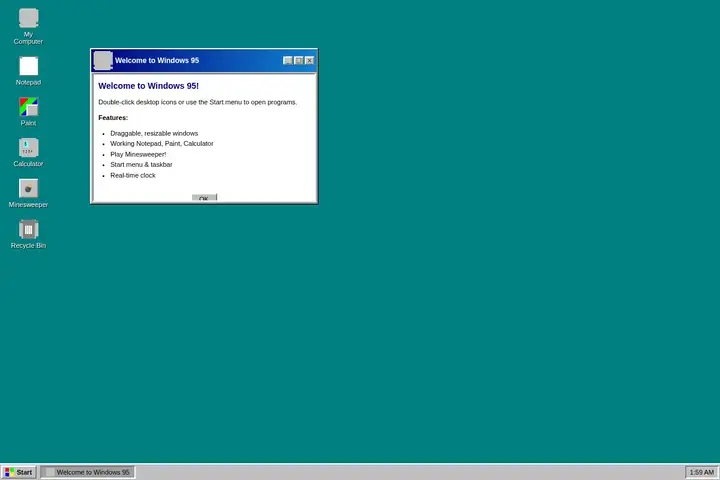Image resolution: width=720 pixels, height=480 pixels.
Task: Minimize the Welcome to Windows 95 window
Action: [x=288, y=61]
